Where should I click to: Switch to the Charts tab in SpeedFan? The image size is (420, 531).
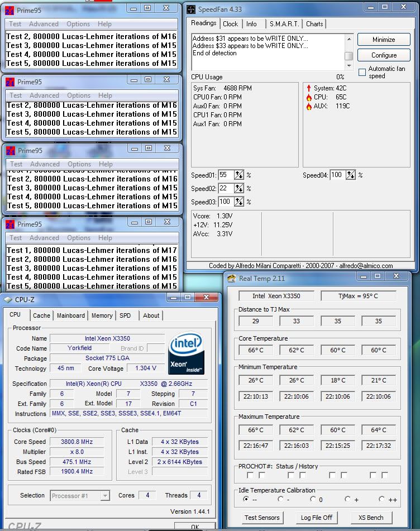point(314,24)
